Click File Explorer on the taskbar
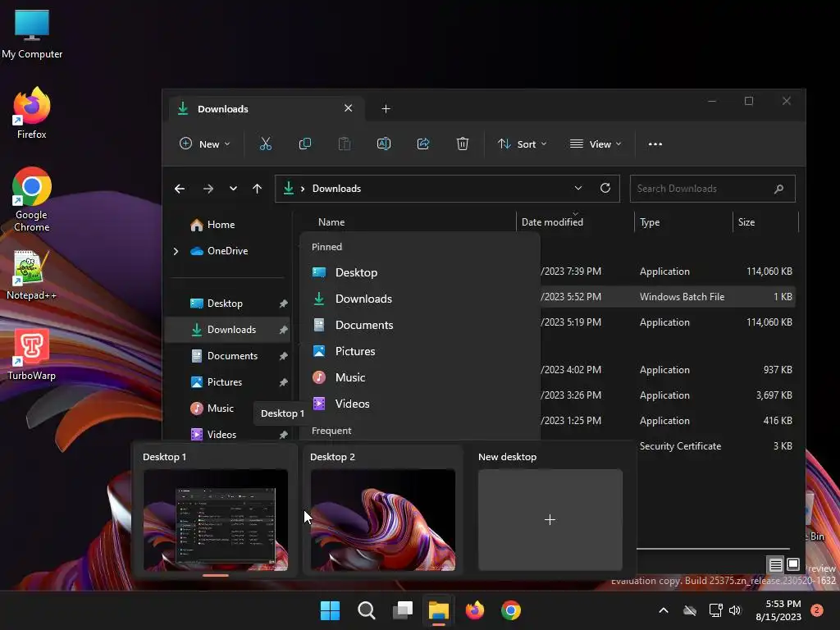 tap(438, 610)
